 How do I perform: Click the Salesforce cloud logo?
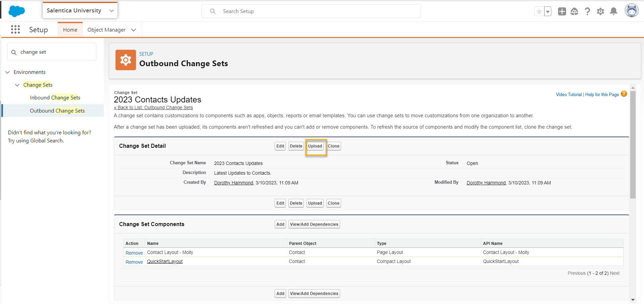16,11
